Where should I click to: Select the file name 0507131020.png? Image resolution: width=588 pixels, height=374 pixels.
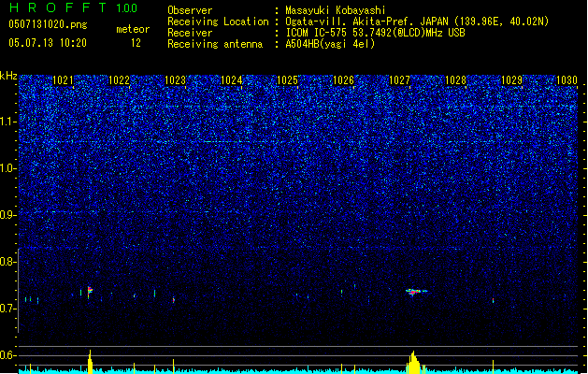48,24
